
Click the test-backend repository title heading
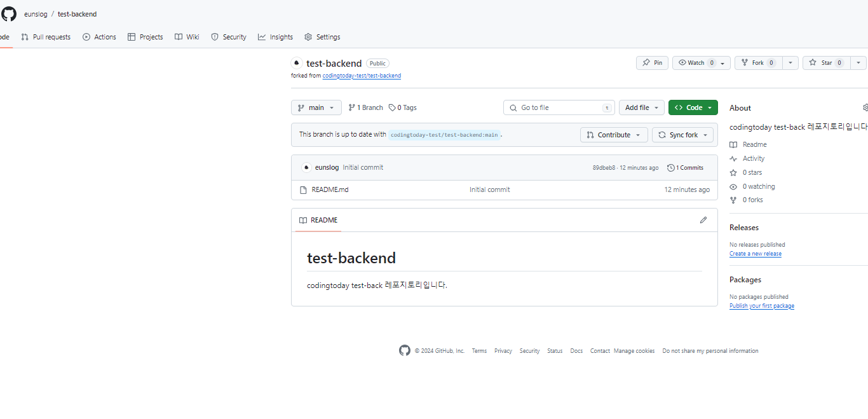[334, 64]
